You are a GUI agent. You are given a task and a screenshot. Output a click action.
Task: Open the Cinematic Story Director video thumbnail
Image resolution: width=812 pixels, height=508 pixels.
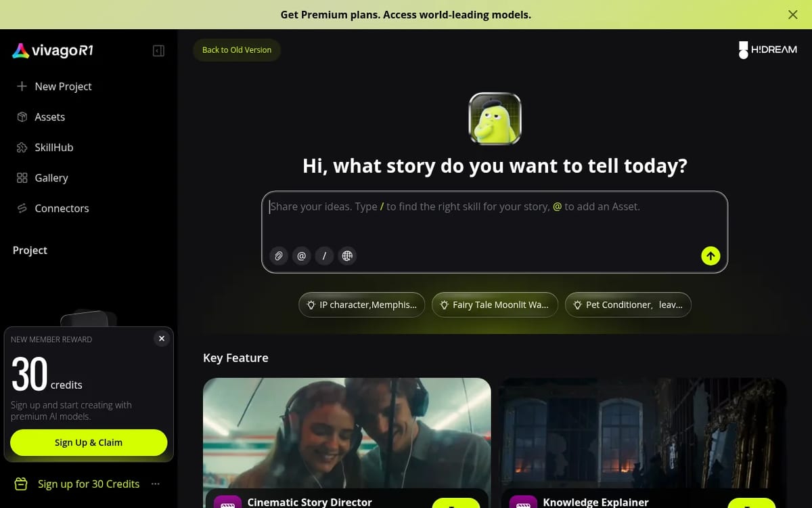(x=347, y=433)
